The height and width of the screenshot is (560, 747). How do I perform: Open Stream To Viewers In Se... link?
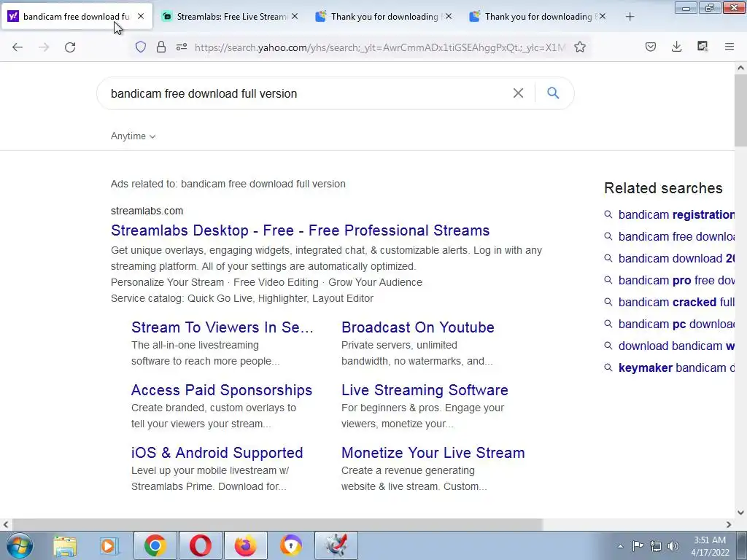tap(222, 327)
